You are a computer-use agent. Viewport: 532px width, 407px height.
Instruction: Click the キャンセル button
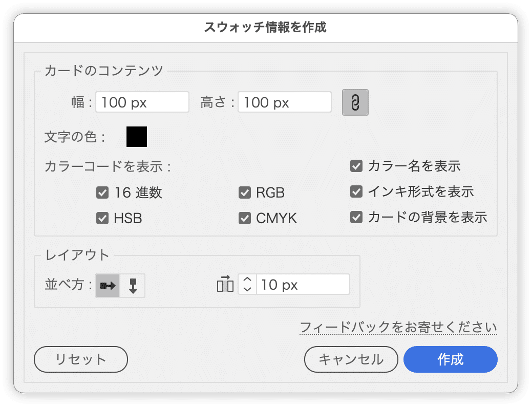351,359
